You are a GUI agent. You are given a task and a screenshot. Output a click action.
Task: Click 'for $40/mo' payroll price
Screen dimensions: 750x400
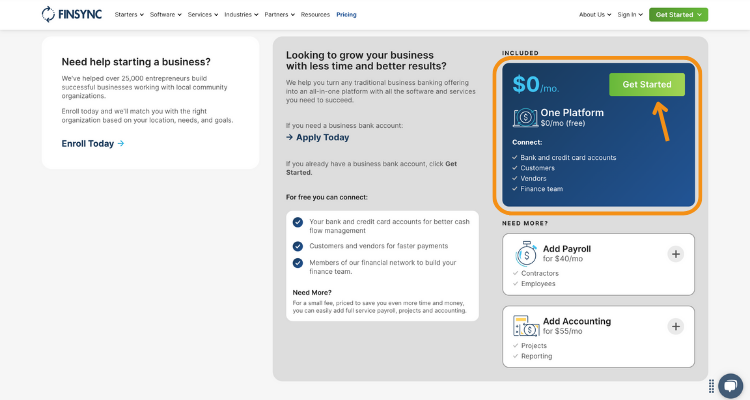pos(563,259)
